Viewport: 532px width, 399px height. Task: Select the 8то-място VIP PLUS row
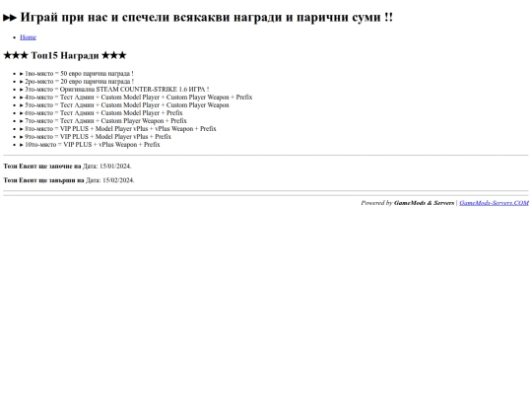[x=118, y=129]
